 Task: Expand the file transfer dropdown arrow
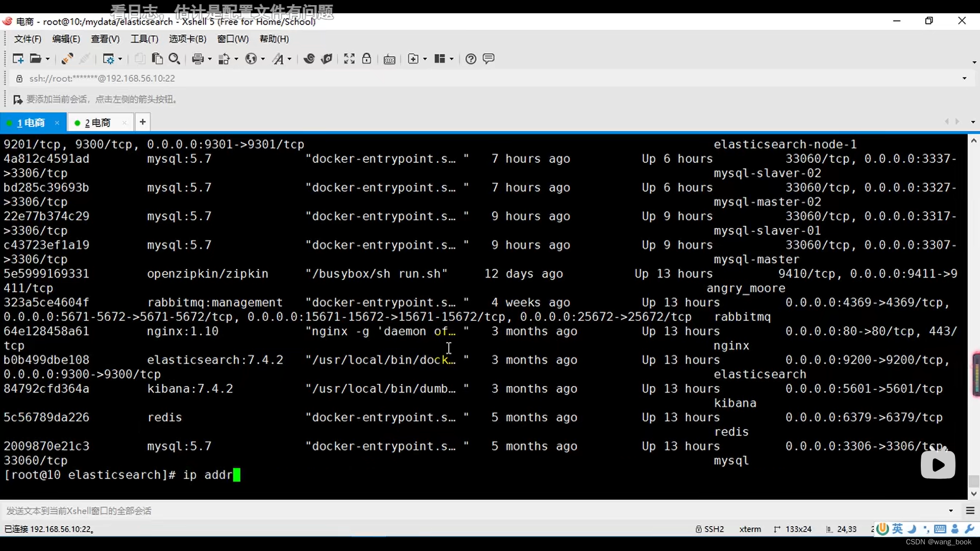pyautogui.click(x=236, y=59)
